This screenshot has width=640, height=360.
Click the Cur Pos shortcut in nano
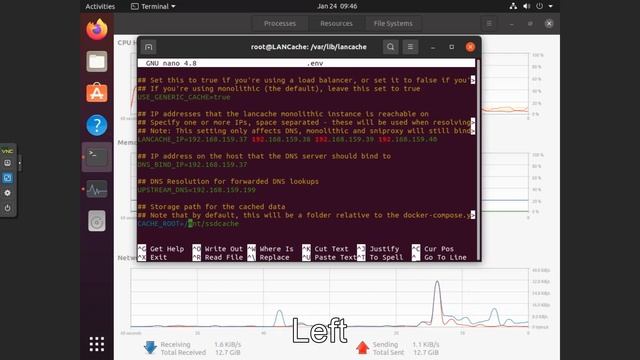(433, 249)
